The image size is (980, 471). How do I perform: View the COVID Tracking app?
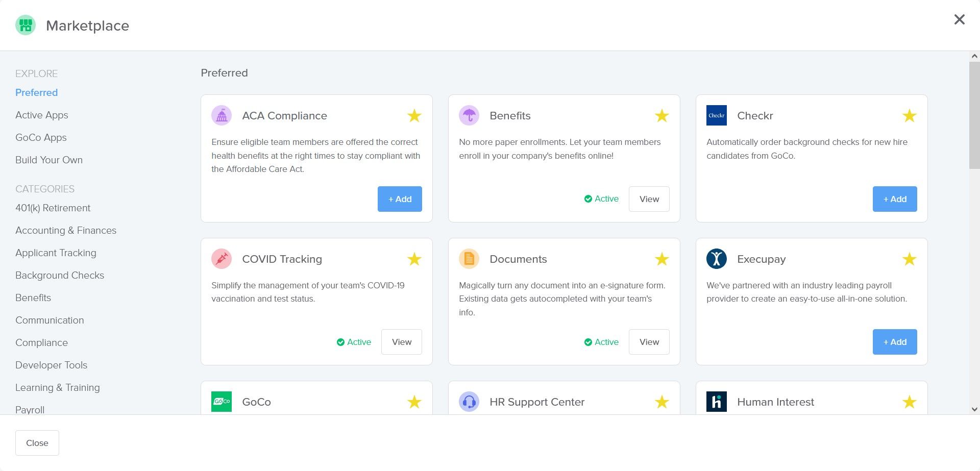pos(402,342)
